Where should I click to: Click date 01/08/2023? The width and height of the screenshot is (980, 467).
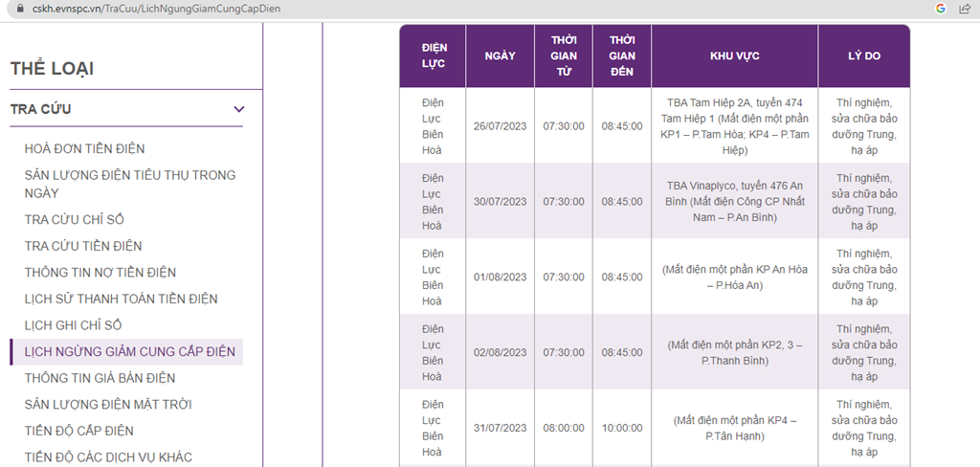tap(500, 277)
